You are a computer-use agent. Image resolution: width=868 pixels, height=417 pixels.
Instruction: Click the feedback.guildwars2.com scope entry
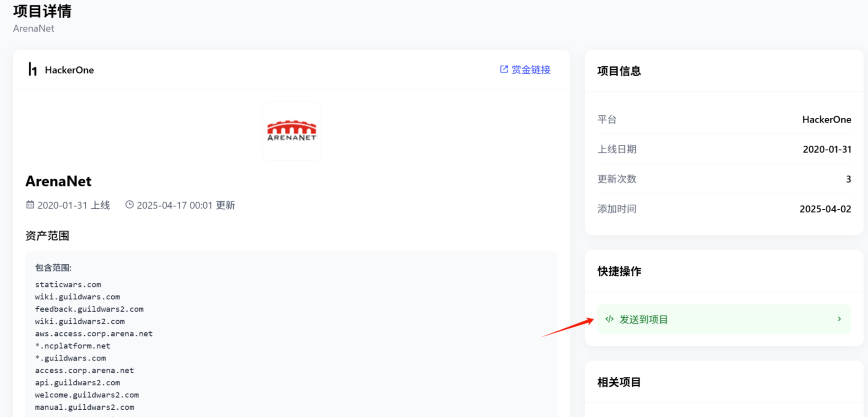pos(89,309)
